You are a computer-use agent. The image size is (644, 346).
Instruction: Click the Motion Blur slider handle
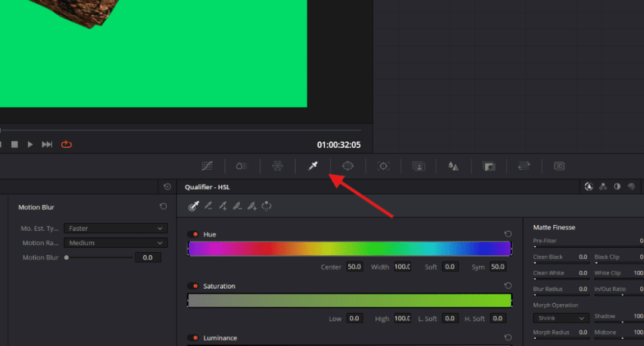pos(66,257)
